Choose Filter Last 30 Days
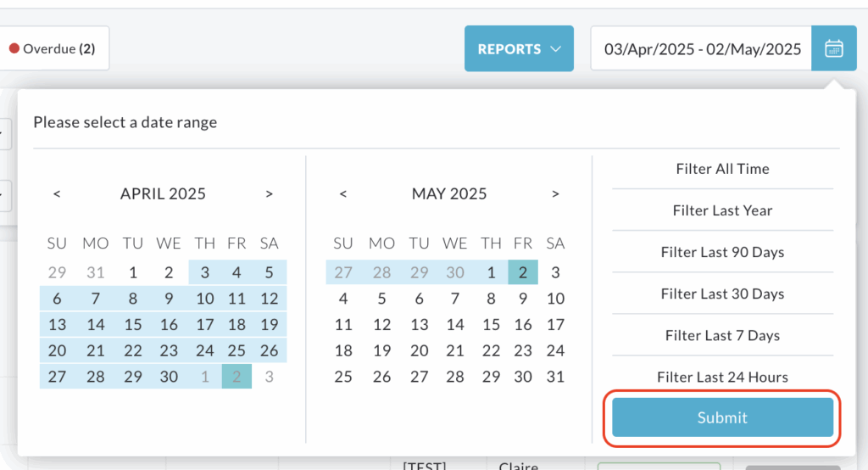 pos(722,294)
